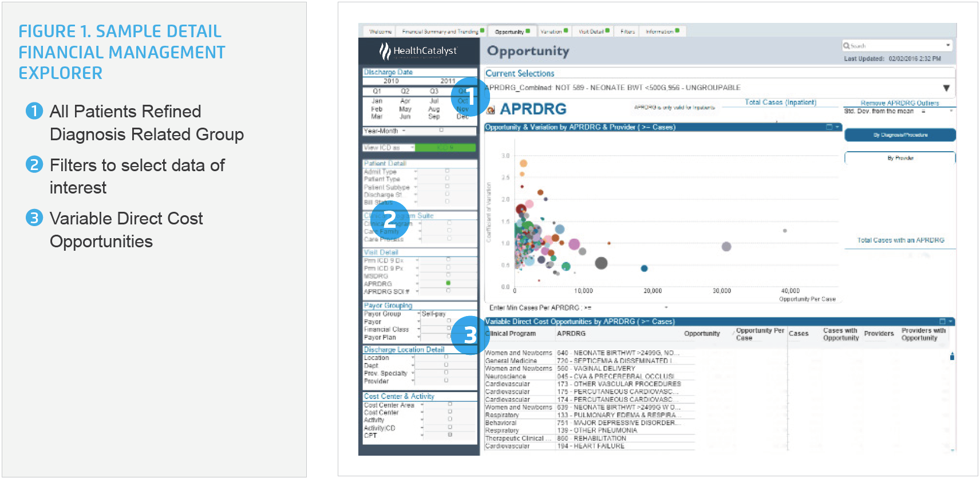This screenshot has height=478, width=980.
Task: Click the Search input field
Action: click(896, 45)
